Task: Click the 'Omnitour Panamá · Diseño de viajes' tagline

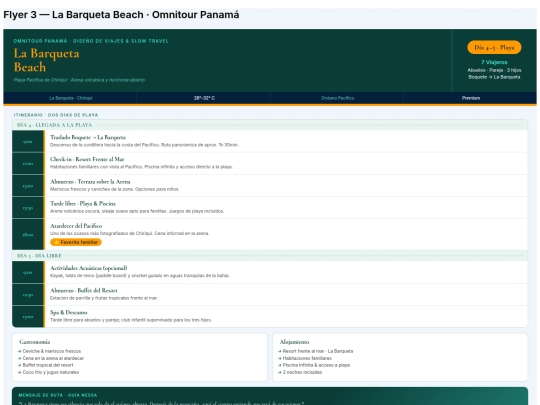Action: (x=91, y=41)
